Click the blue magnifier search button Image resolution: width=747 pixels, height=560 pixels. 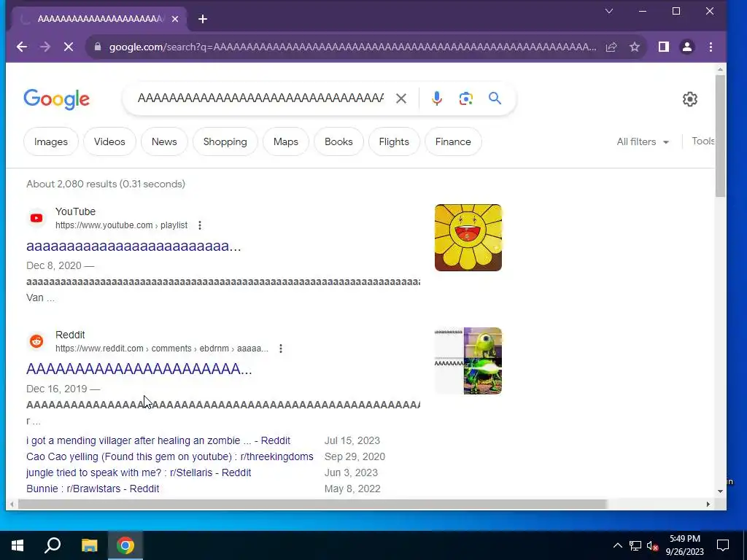495,98
